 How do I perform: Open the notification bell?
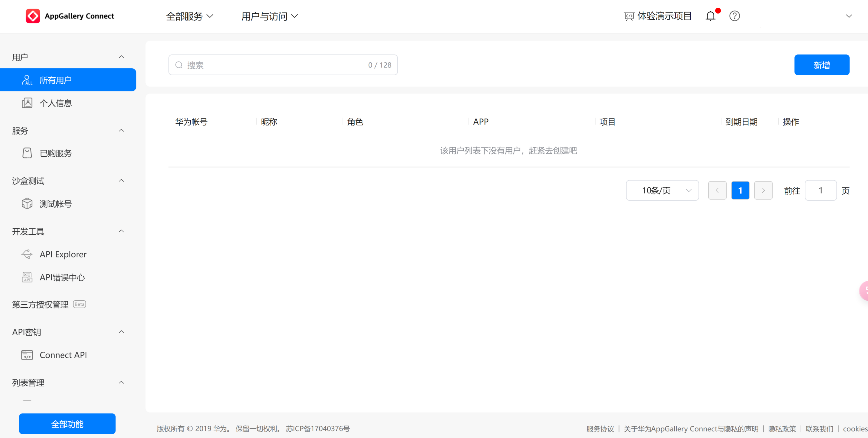pos(711,16)
